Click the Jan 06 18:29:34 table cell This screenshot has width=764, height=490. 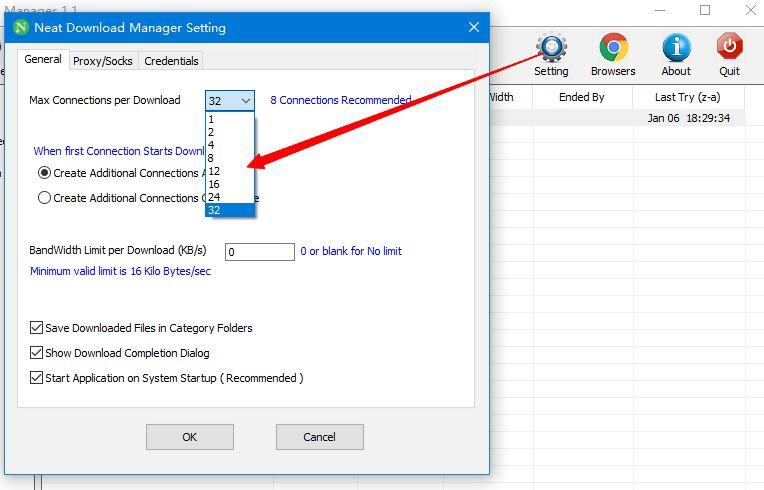tap(688, 118)
